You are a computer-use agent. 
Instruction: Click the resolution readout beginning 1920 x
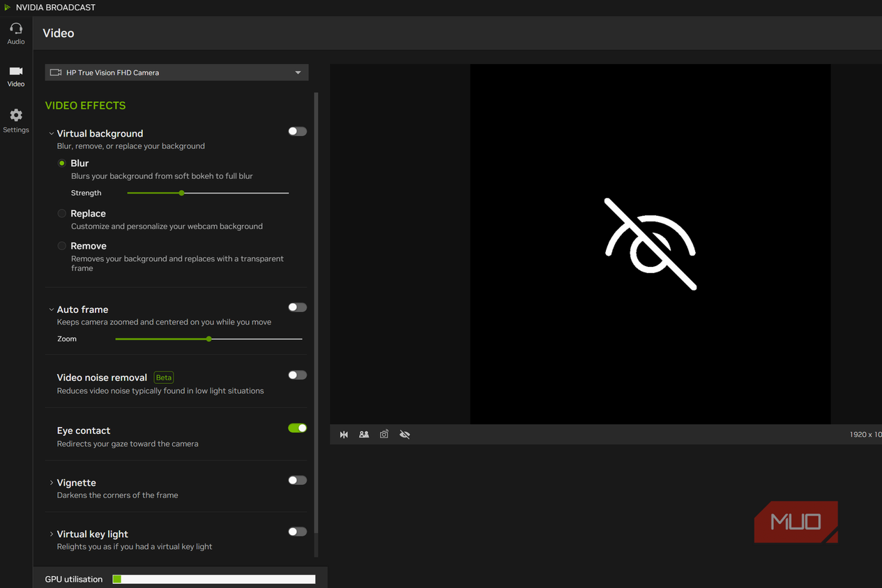[865, 435]
